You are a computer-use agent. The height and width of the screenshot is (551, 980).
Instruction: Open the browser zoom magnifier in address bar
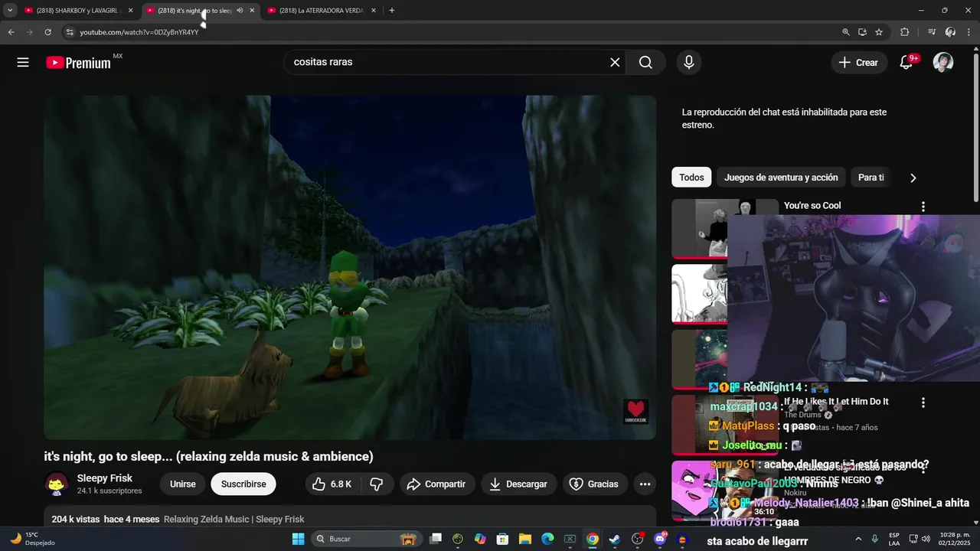846,32
